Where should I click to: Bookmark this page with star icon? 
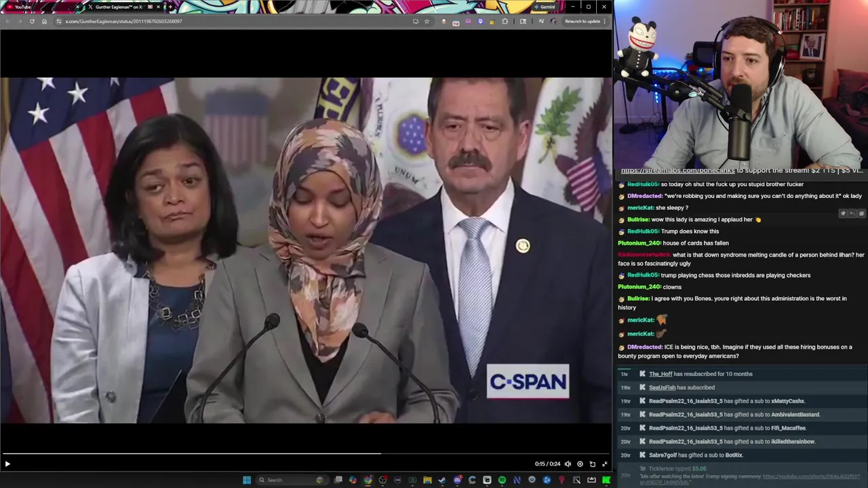[x=427, y=21]
